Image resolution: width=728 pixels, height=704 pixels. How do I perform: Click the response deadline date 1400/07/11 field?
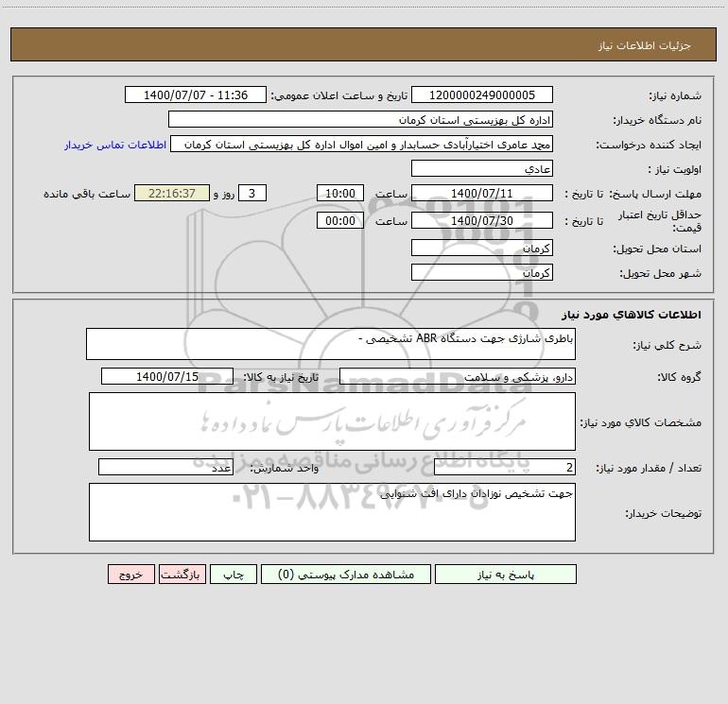point(482,193)
